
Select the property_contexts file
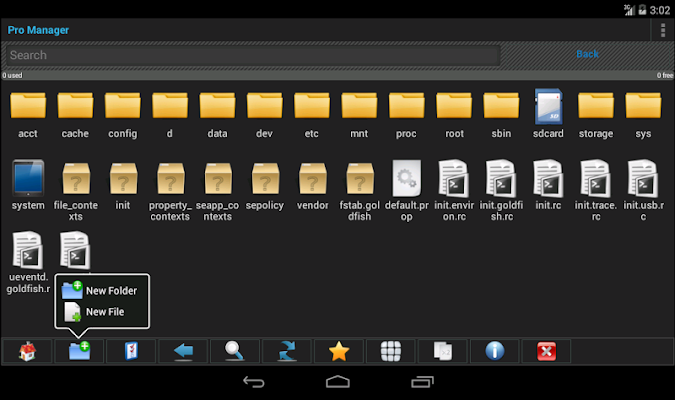click(170, 191)
